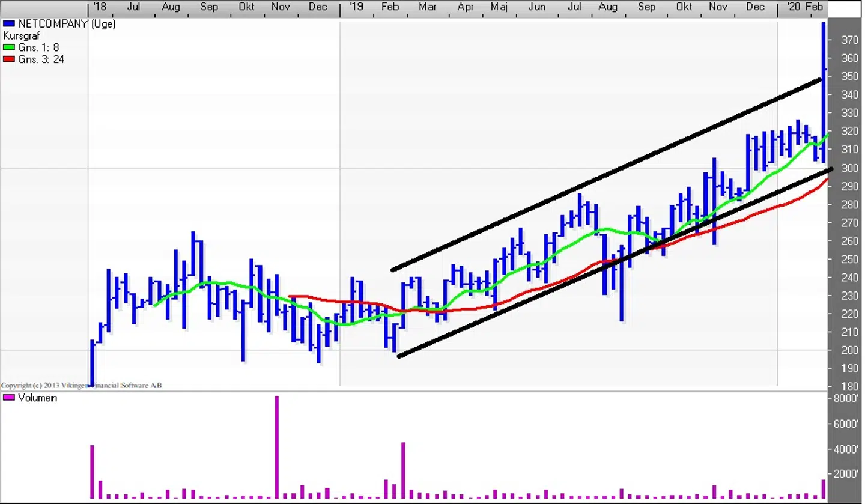The width and height of the screenshot is (865, 504).
Task: Select the Maj month label on time axis
Action: coord(499,7)
